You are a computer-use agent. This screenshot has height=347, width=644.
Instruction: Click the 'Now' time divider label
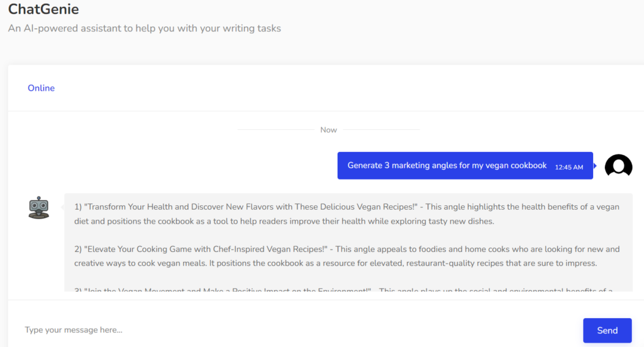(x=328, y=130)
